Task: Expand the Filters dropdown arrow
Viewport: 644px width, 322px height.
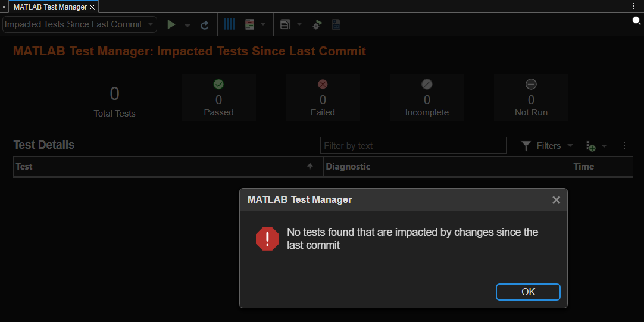Action: pos(570,146)
